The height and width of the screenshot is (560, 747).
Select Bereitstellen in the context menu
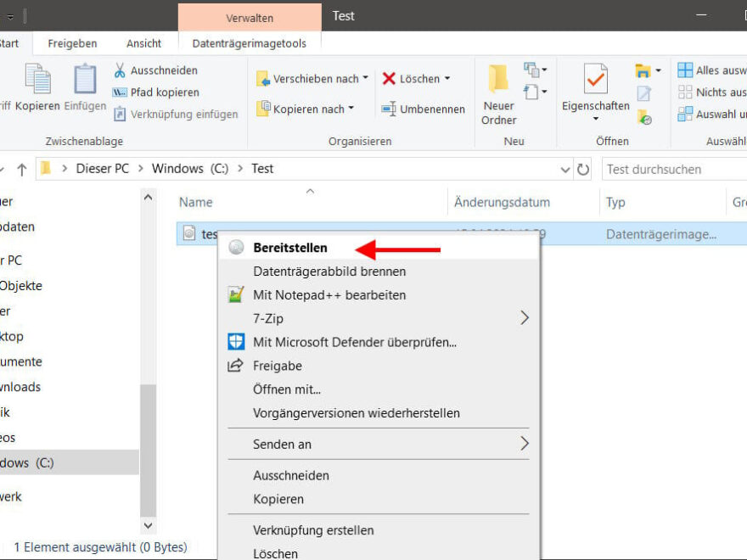click(x=290, y=248)
